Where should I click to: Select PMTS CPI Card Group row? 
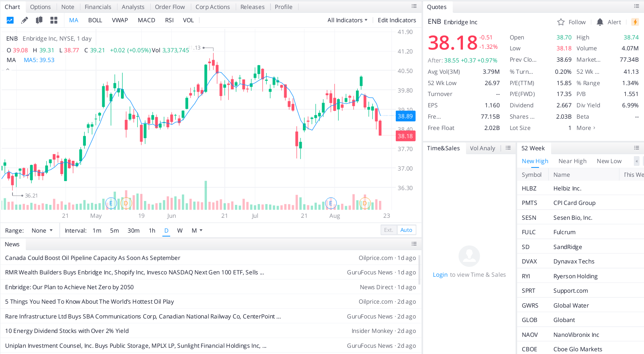tap(580, 203)
